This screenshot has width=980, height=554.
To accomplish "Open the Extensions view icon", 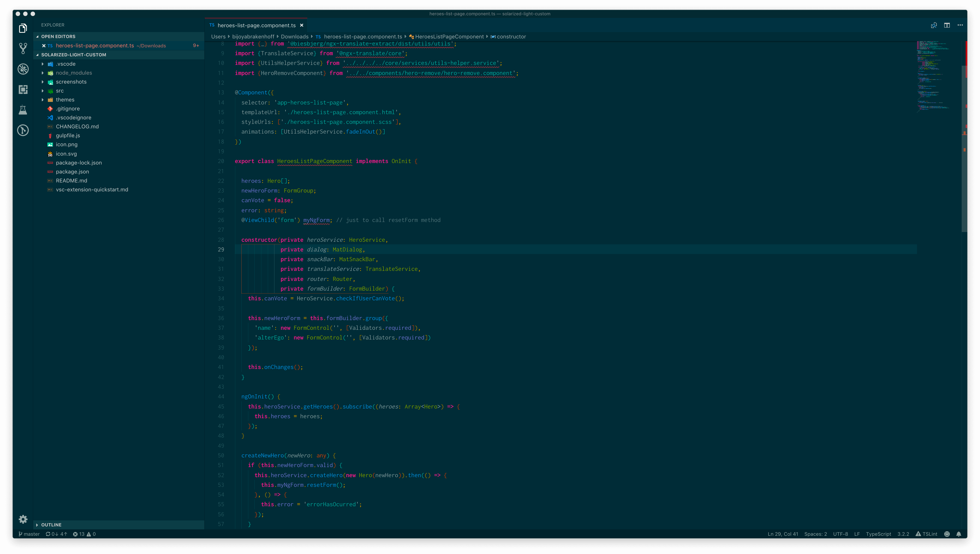I will click(x=23, y=89).
